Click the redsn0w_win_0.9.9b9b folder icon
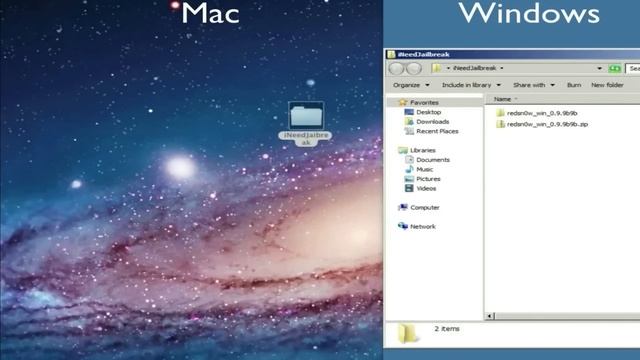The width and height of the screenshot is (640, 360). pyautogui.click(x=500, y=113)
